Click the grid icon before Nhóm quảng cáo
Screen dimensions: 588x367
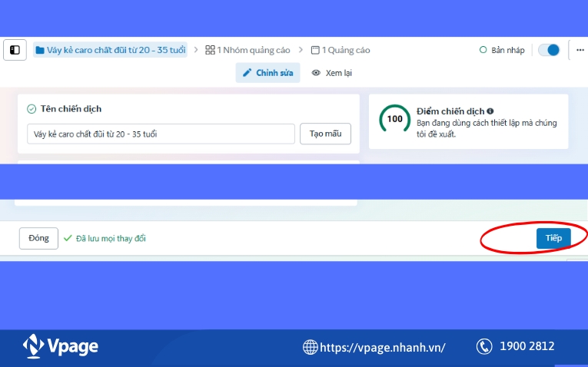(210, 50)
